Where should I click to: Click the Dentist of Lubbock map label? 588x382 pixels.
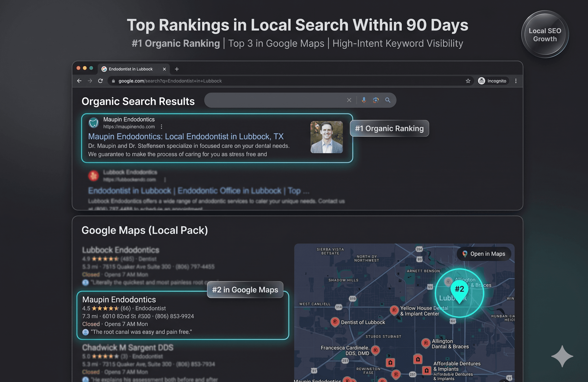[x=363, y=322]
